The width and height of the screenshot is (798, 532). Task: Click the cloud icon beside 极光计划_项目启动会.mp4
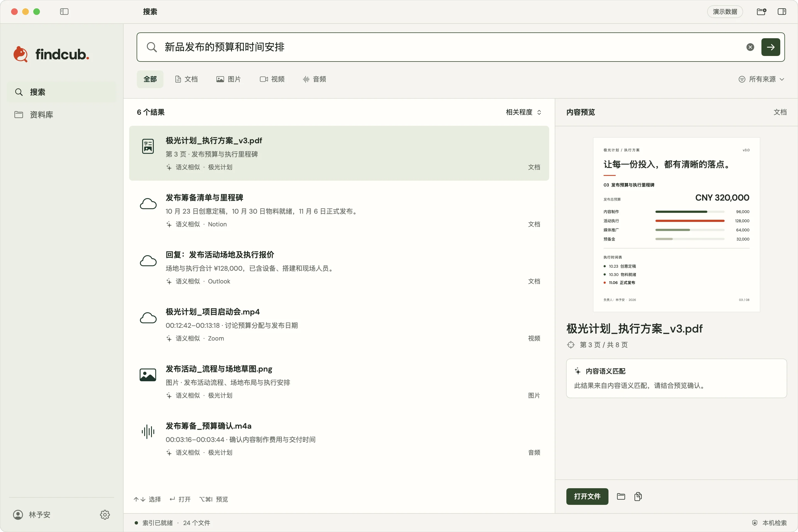148,318
